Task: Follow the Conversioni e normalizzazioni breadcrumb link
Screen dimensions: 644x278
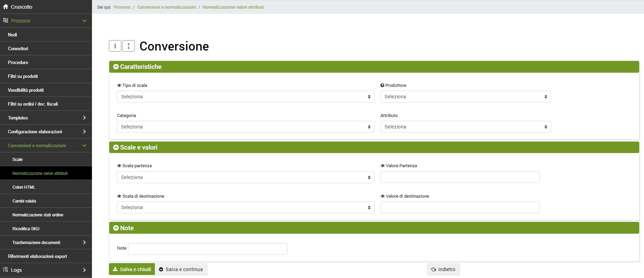Action: (166, 7)
